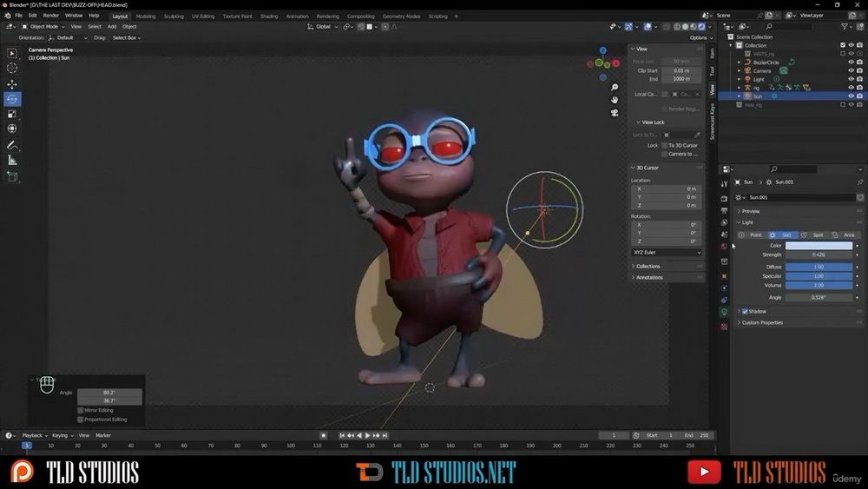
Task: Open the Object Data light properties tab
Action: tap(724, 313)
